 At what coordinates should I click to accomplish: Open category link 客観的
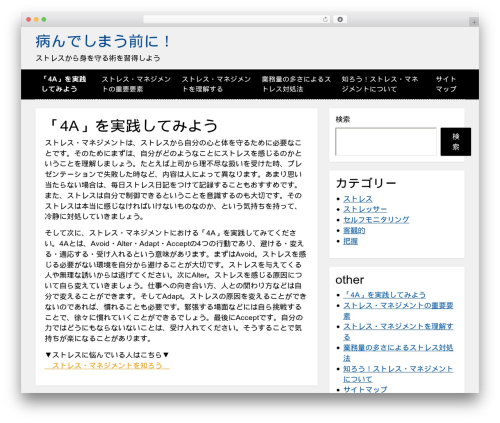click(354, 231)
